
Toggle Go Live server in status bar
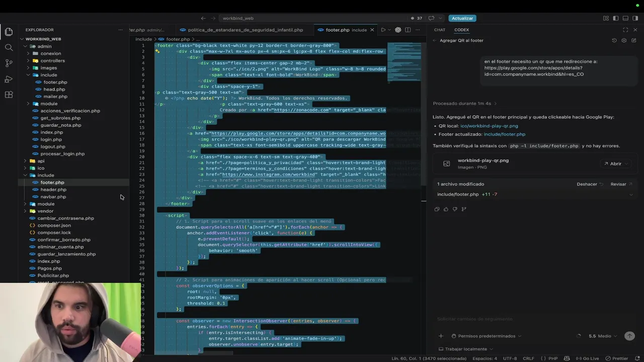coord(588,358)
